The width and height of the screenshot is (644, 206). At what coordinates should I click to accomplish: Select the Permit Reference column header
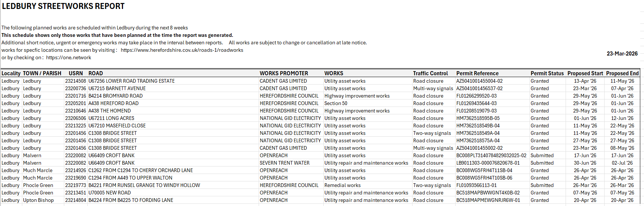(x=477, y=73)
